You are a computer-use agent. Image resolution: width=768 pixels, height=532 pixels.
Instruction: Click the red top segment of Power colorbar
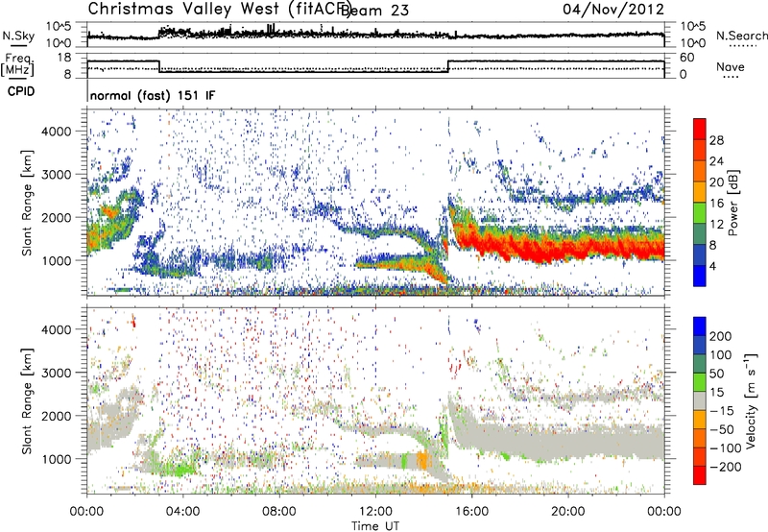(x=700, y=129)
